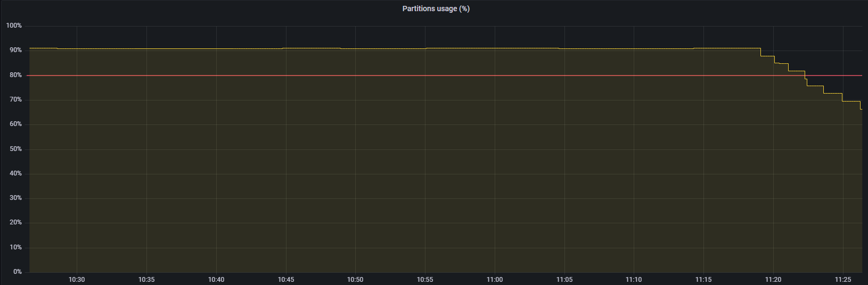Select the 80% y-axis label
The height and width of the screenshot is (285, 868).
coord(15,75)
